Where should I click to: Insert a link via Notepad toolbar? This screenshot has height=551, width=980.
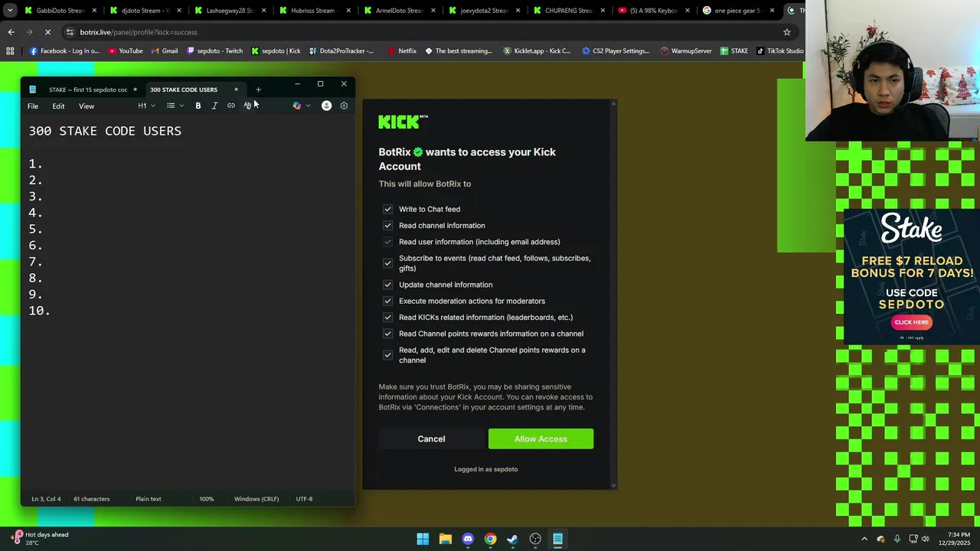pos(231,106)
